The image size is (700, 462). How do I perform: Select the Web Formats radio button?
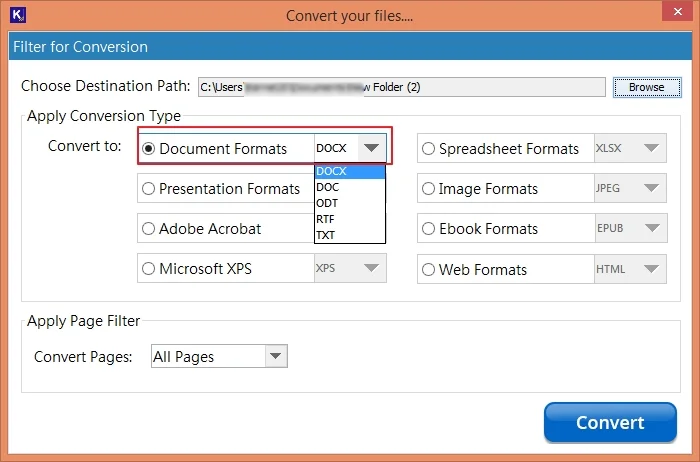[x=428, y=270]
